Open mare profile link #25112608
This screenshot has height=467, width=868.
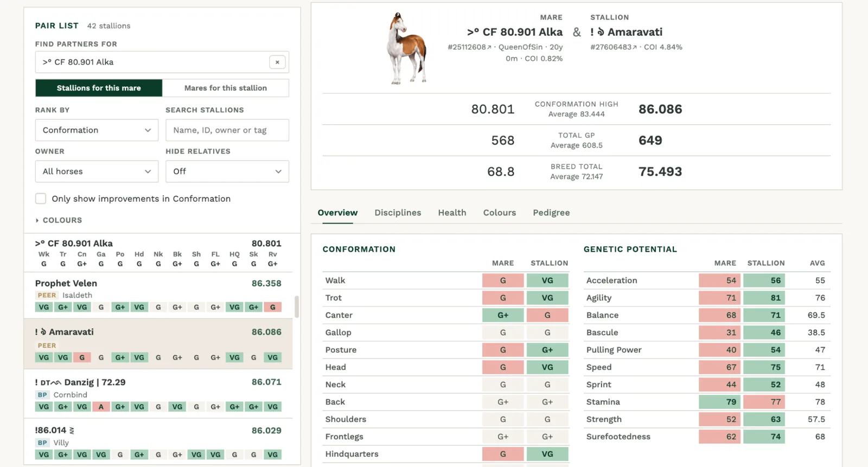(x=469, y=47)
